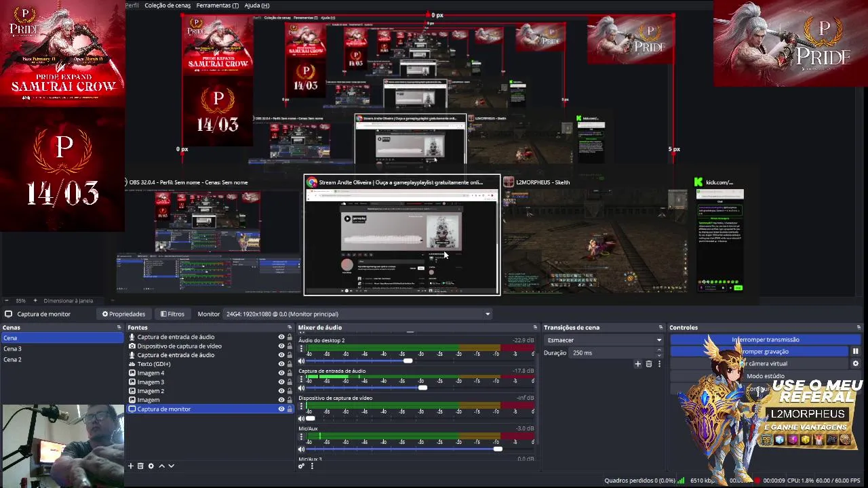The image size is (868, 488).
Task: Open audio mixer bottom three-dot menu
Action: (312, 466)
